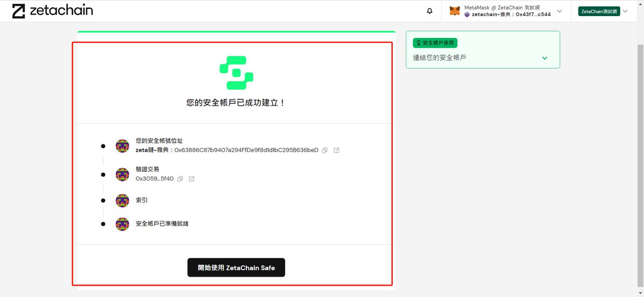Click avatar beside 索引
The image size is (644, 297).
(122, 200)
